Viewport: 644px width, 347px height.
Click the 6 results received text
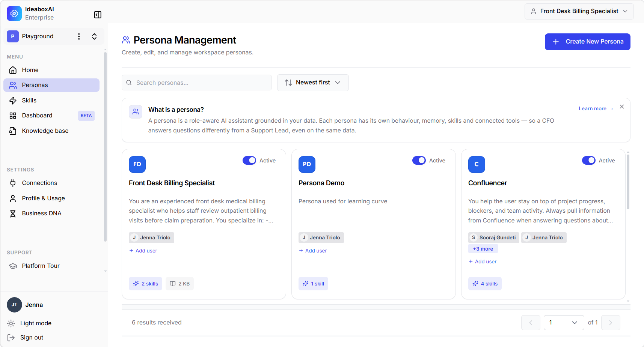click(157, 323)
